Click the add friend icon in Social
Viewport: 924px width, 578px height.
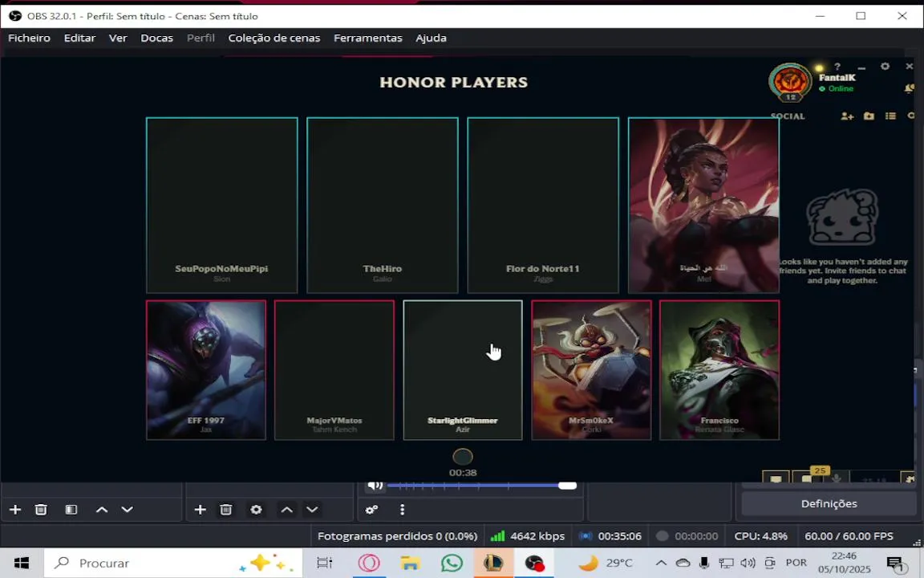847,116
